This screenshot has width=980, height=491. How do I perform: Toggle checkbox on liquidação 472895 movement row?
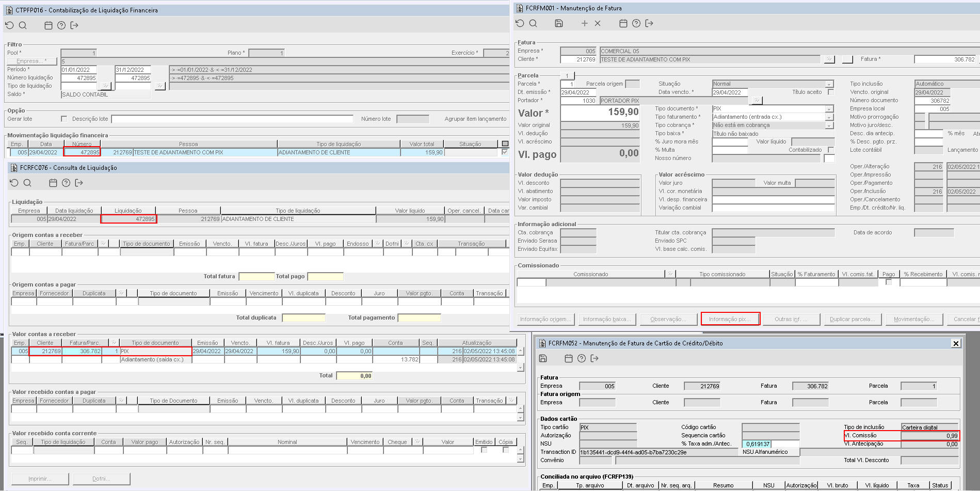point(505,152)
